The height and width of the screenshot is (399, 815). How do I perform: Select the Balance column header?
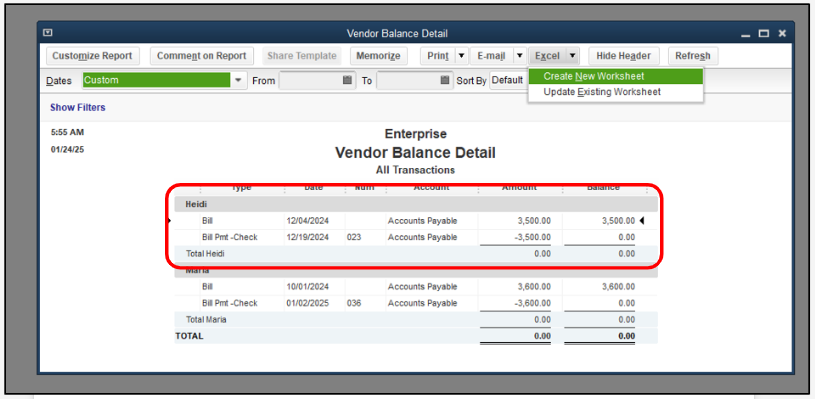tap(603, 188)
